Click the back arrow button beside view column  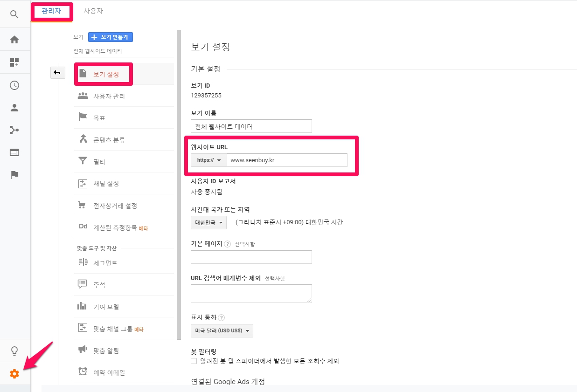pyautogui.click(x=57, y=72)
